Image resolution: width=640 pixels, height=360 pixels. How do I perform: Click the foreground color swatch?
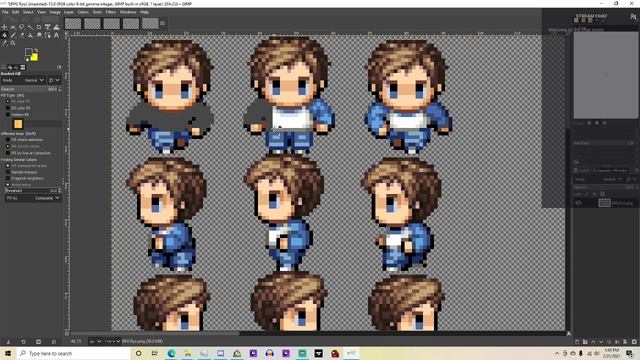click(x=28, y=52)
